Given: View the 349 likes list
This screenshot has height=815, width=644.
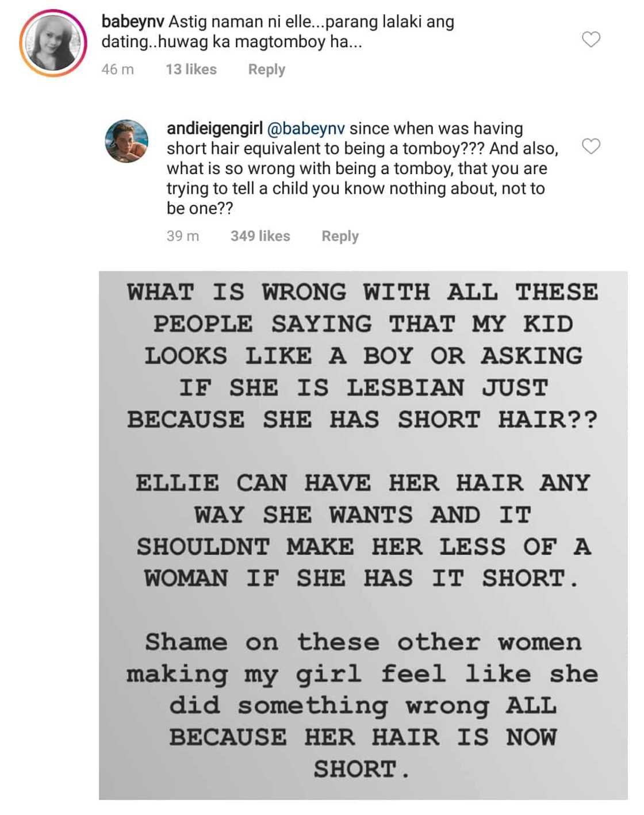Looking at the screenshot, I should 260,236.
